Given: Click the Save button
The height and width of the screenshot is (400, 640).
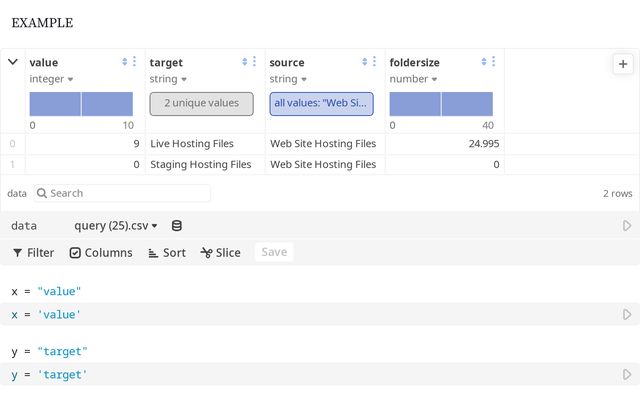Looking at the screenshot, I should [x=274, y=253].
